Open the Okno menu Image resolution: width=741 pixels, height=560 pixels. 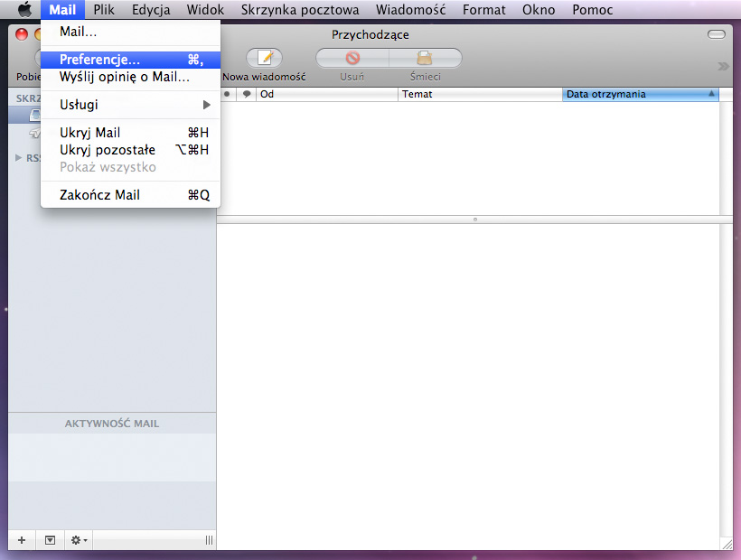539,9
